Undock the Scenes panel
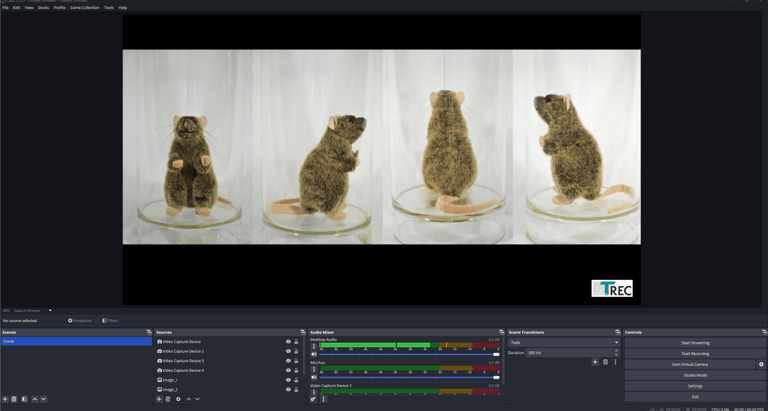768x411 pixels. [149, 332]
